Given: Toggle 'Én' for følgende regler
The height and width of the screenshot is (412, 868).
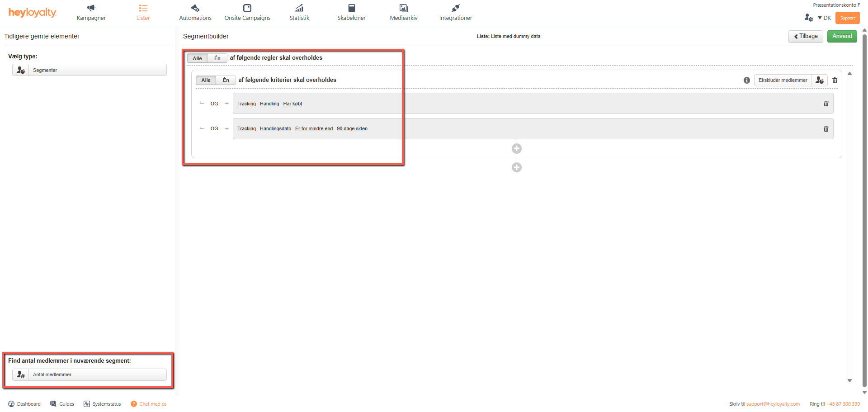Looking at the screenshot, I should point(217,58).
